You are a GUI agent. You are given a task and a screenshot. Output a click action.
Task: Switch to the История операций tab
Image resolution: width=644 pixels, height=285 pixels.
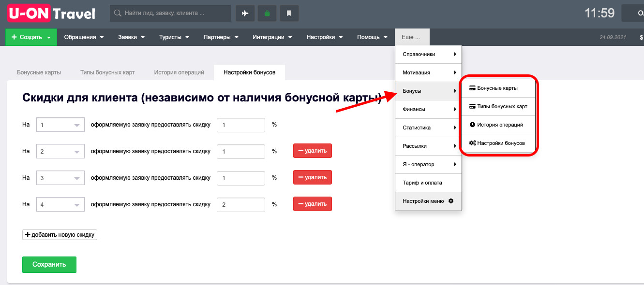pyautogui.click(x=179, y=72)
